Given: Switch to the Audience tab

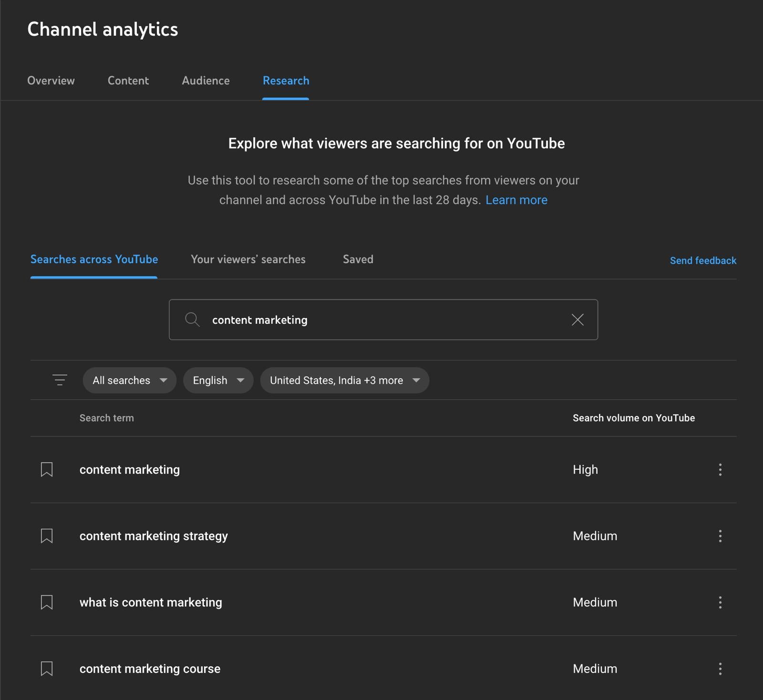Looking at the screenshot, I should (x=206, y=81).
